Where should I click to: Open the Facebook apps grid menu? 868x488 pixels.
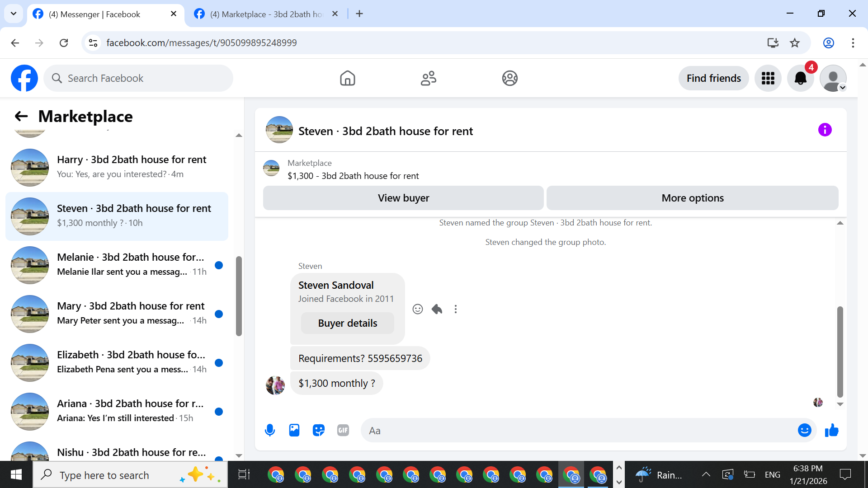(x=768, y=78)
